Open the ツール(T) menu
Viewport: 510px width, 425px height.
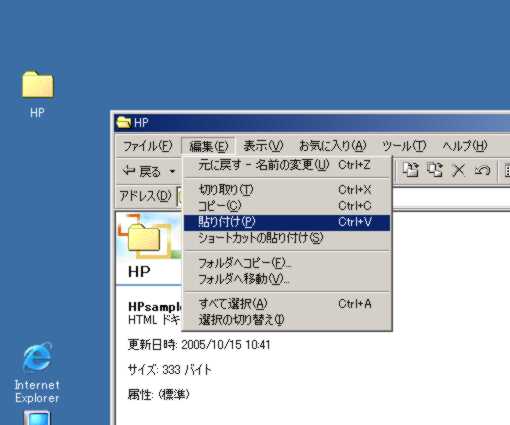click(x=404, y=146)
